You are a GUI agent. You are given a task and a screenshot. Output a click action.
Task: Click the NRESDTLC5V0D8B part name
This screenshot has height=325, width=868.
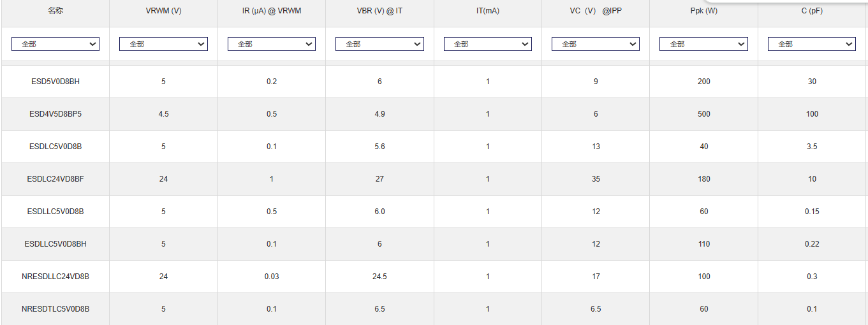click(55, 309)
